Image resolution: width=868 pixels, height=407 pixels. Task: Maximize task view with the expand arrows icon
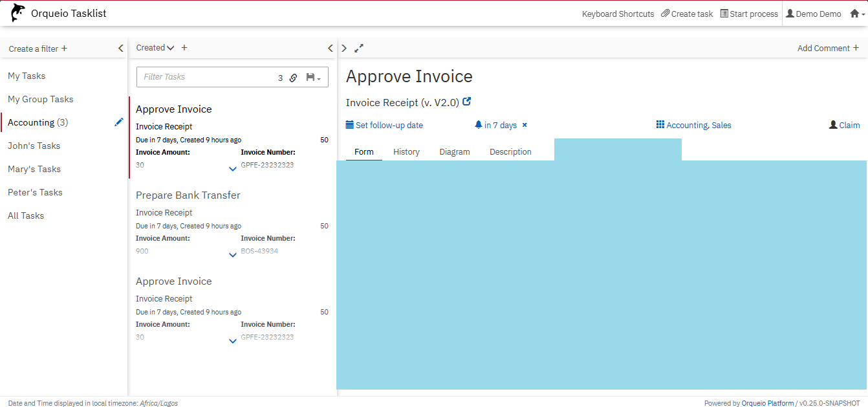[359, 48]
